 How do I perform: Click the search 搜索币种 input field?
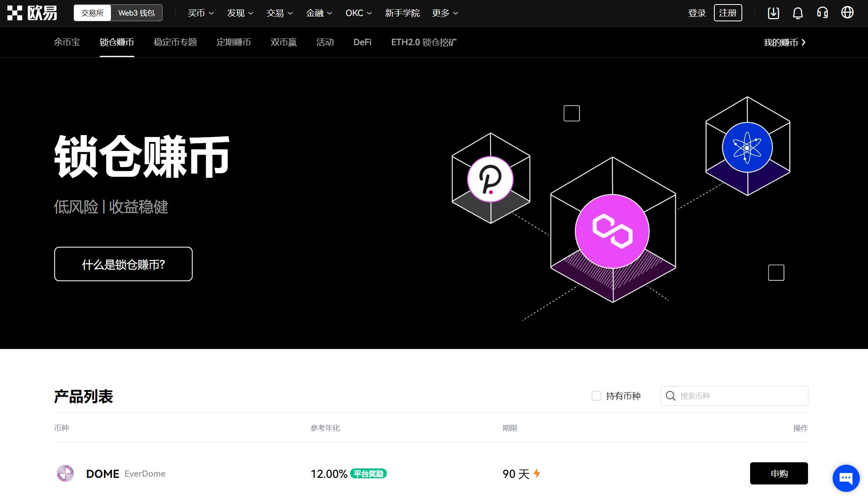click(734, 395)
